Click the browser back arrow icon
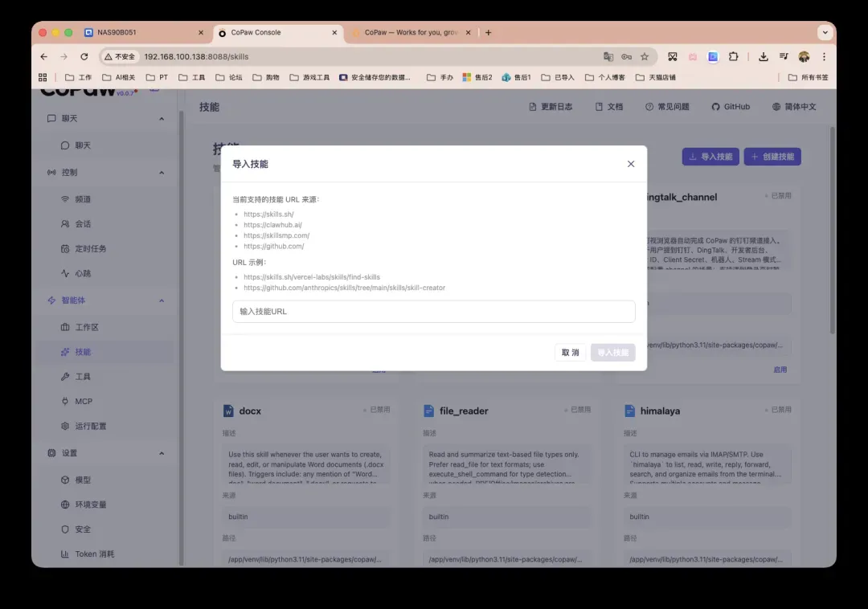The width and height of the screenshot is (868, 609). click(x=44, y=57)
